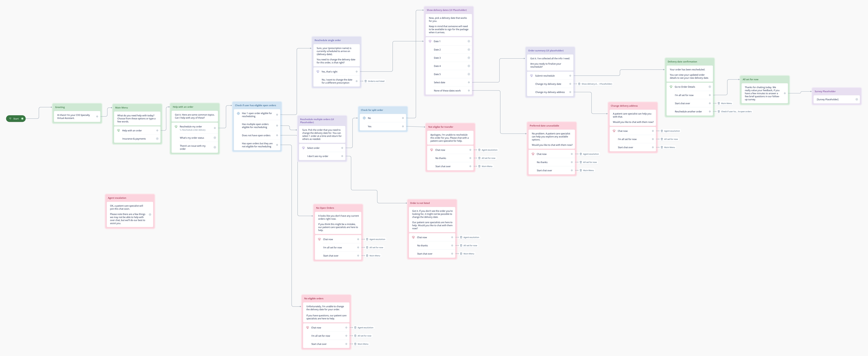Select the Greeting block header
The image size is (868, 356).
tap(77, 107)
